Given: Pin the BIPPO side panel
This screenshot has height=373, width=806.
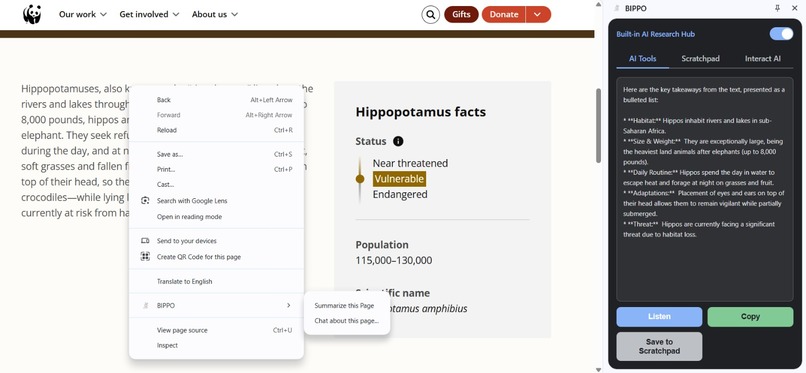Looking at the screenshot, I should click(x=777, y=8).
